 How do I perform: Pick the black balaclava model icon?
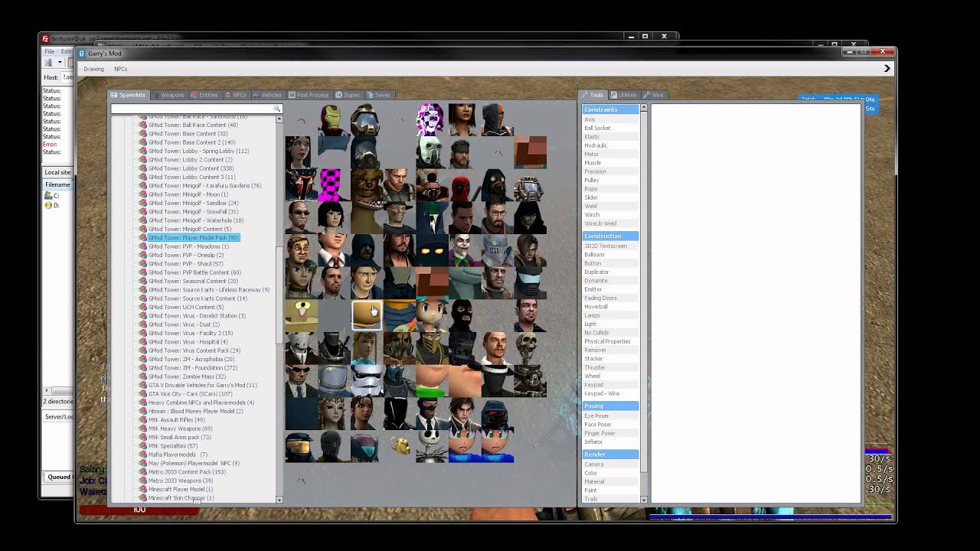[x=464, y=316]
